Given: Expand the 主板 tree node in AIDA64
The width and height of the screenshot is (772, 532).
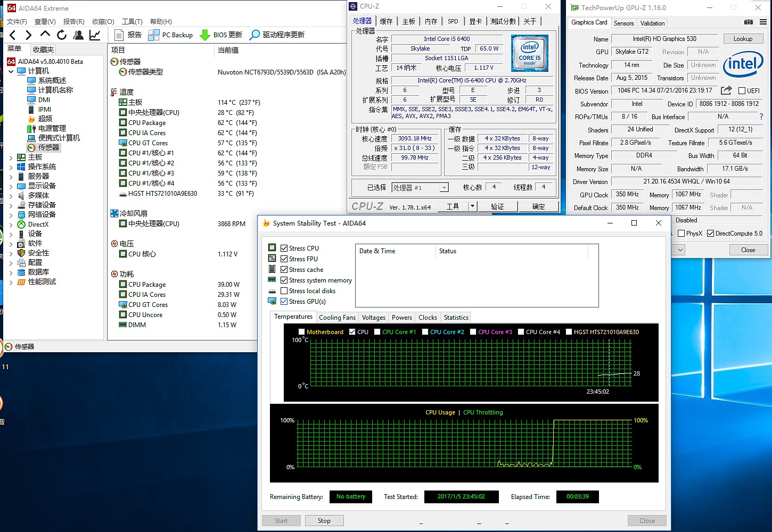Looking at the screenshot, I should click(x=11, y=157).
